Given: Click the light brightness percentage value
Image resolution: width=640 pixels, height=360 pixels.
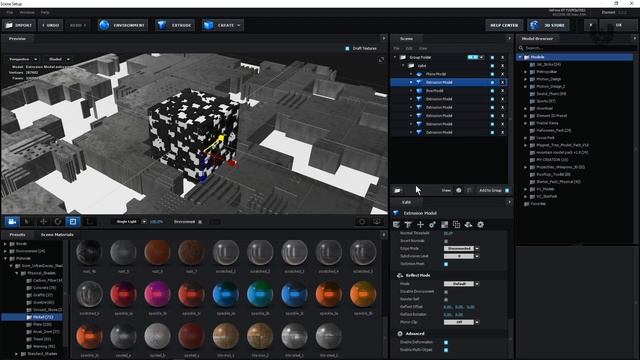Looking at the screenshot, I should pyautogui.click(x=156, y=222).
